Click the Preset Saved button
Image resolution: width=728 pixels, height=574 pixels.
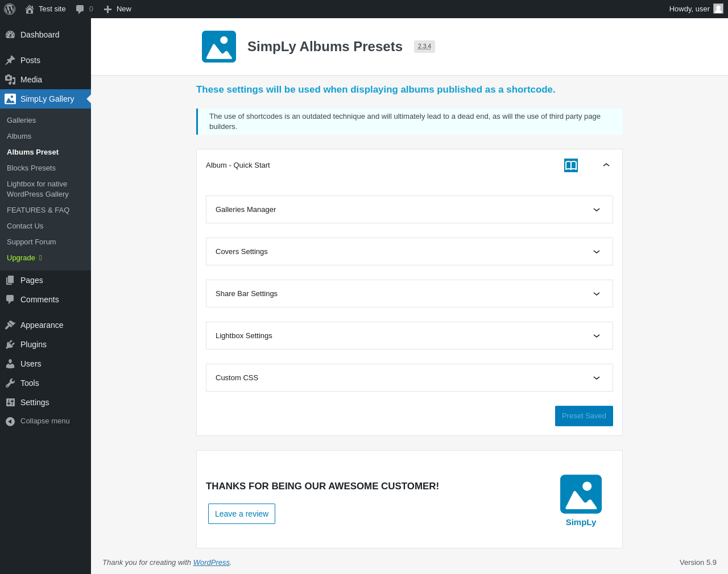click(x=584, y=416)
